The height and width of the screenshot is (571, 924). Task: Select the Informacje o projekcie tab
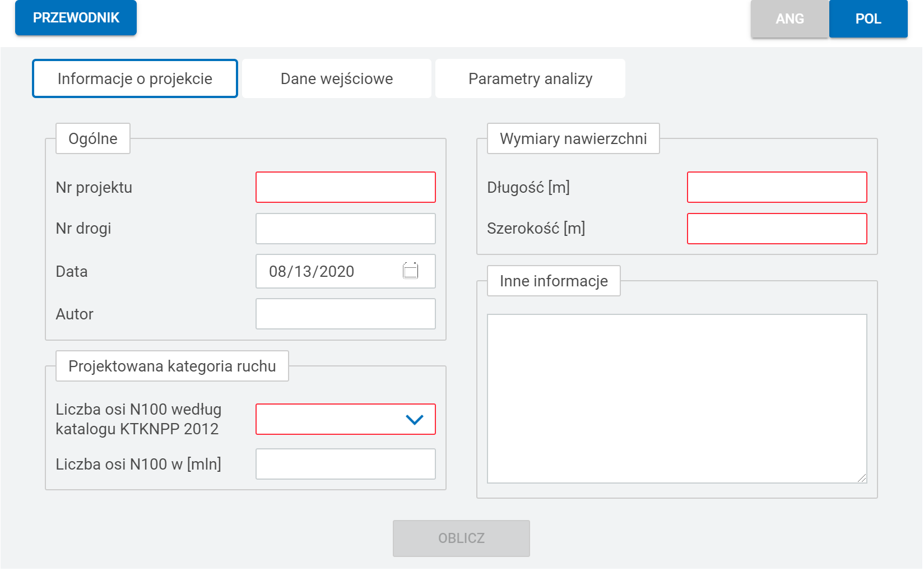click(135, 79)
